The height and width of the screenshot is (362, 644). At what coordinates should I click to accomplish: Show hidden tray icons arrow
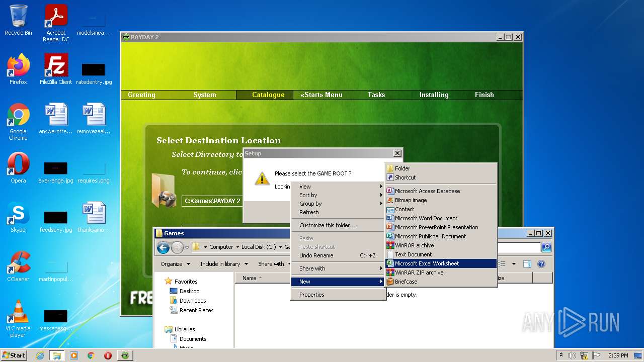point(561,355)
